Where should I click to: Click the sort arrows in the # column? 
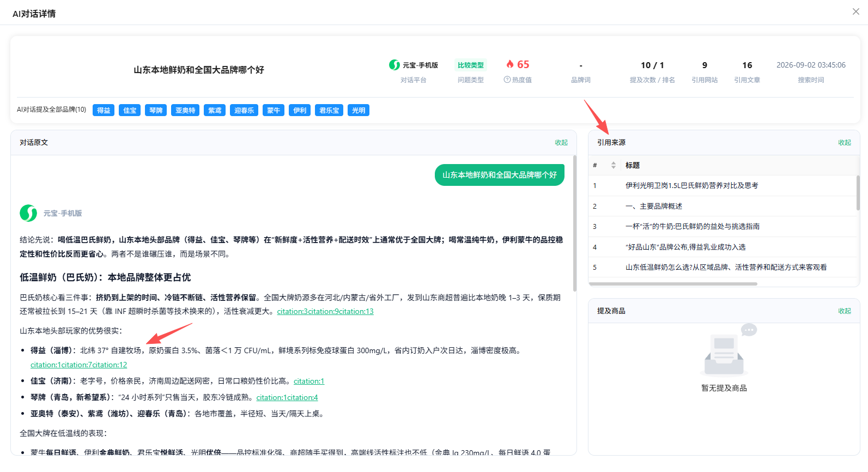[x=614, y=165]
